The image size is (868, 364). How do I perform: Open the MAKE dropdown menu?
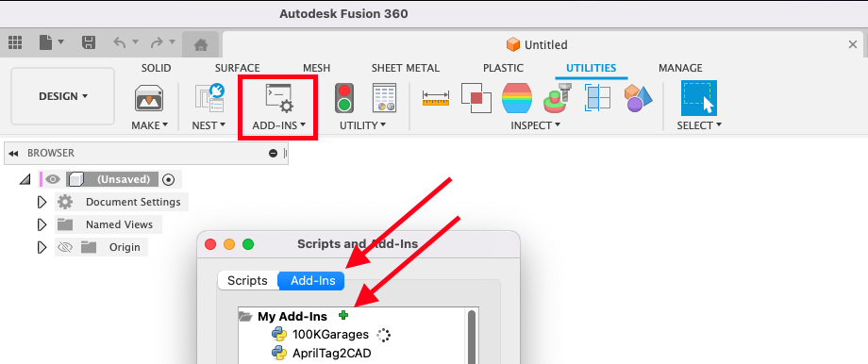click(x=149, y=125)
